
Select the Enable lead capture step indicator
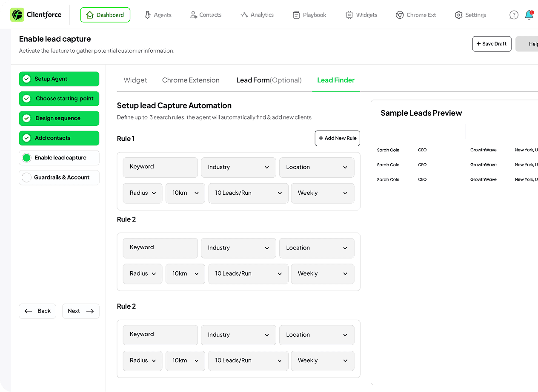pyautogui.click(x=27, y=158)
